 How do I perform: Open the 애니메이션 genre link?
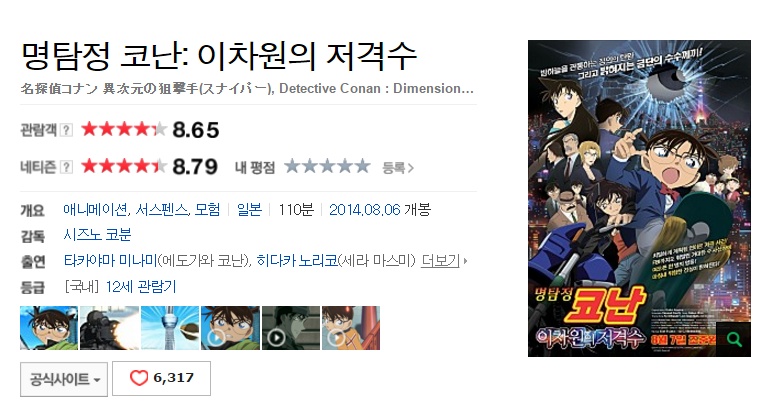point(96,210)
